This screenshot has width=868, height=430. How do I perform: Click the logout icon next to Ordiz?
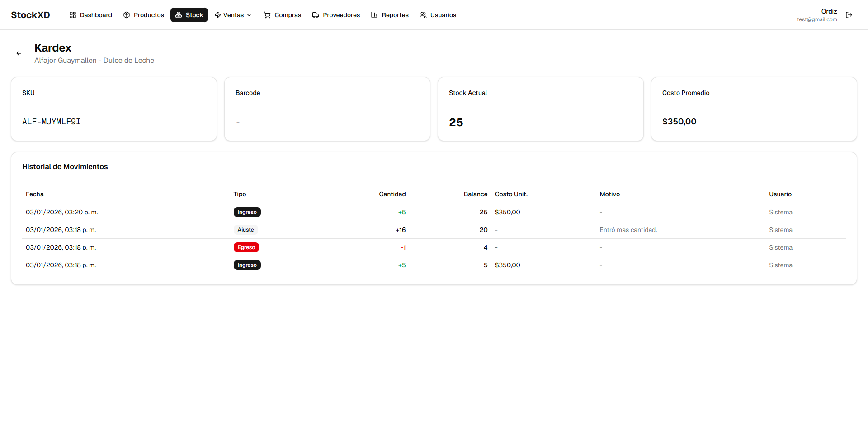pos(849,15)
